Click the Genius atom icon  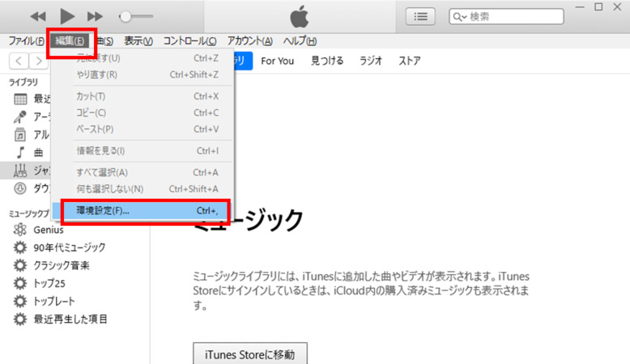coord(19,230)
